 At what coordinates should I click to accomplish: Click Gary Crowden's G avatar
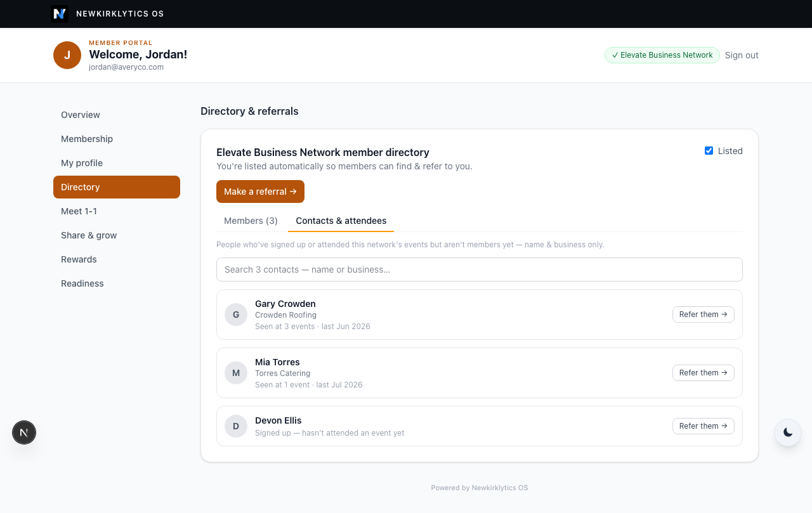click(x=236, y=315)
